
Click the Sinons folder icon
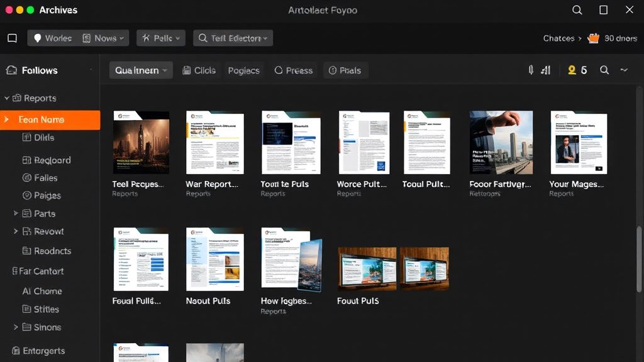tap(26, 327)
